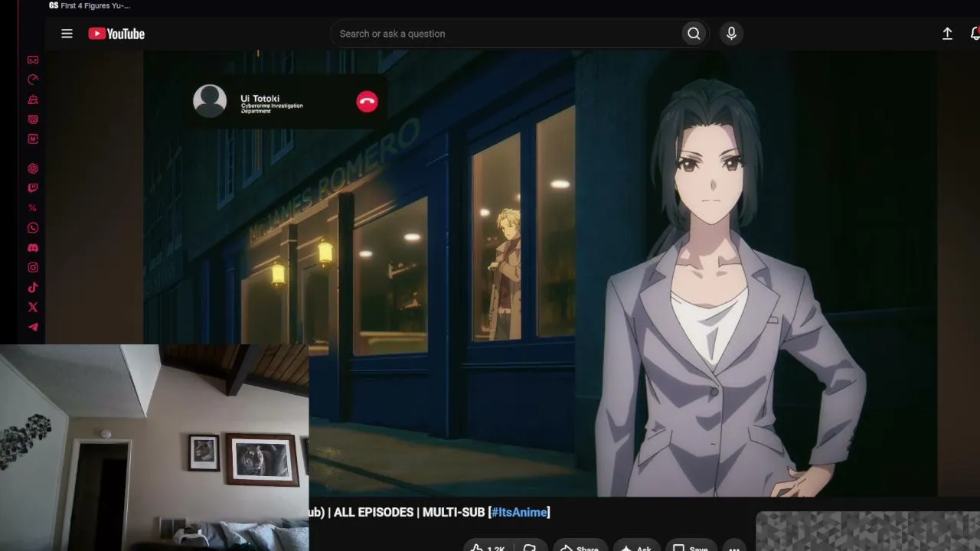Open the Twitch sidebar panel
The width and height of the screenshot is (980, 551).
[33, 188]
